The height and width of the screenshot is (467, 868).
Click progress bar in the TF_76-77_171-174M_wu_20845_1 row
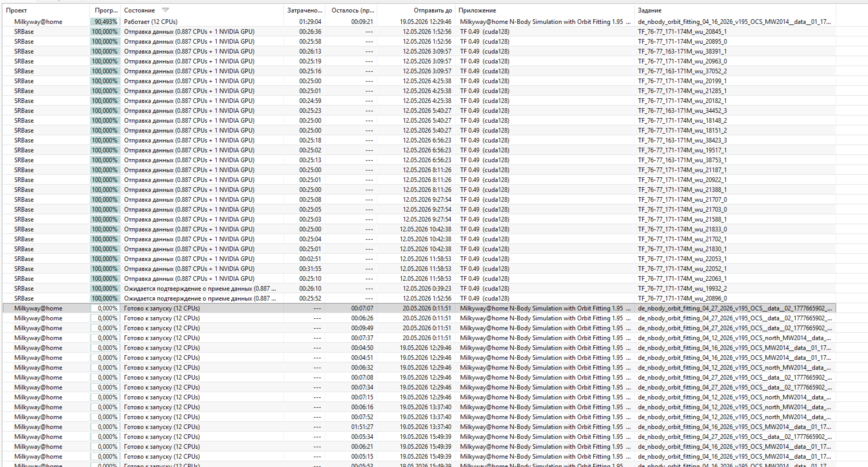105,32
